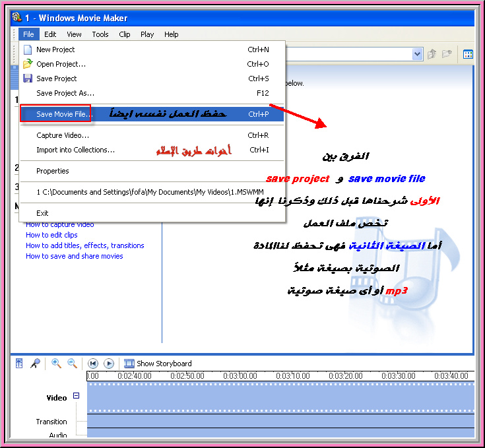Open the Tools menu
This screenshot has width=485, height=448.
click(100, 34)
